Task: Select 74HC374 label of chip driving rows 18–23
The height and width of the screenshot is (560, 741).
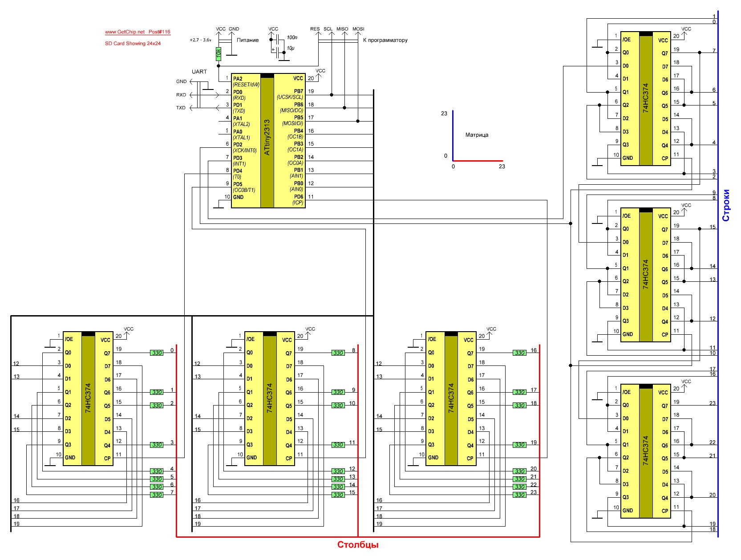Action: pos(646,450)
